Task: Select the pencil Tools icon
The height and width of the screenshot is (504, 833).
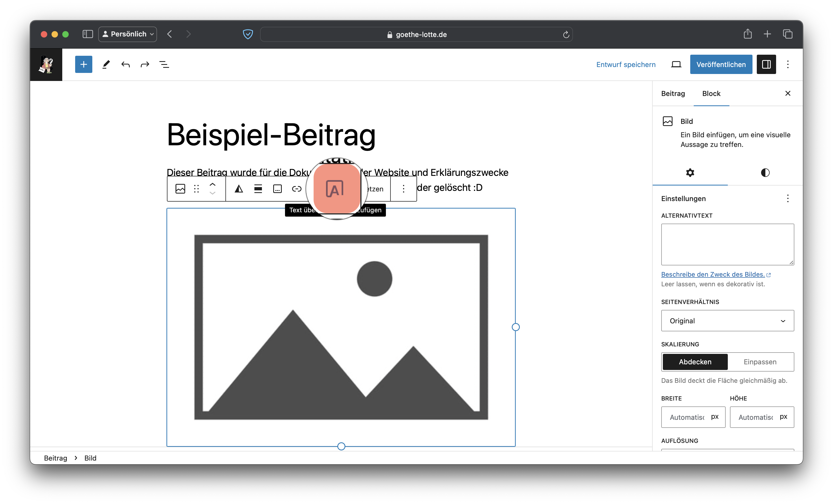Action: pyautogui.click(x=106, y=64)
